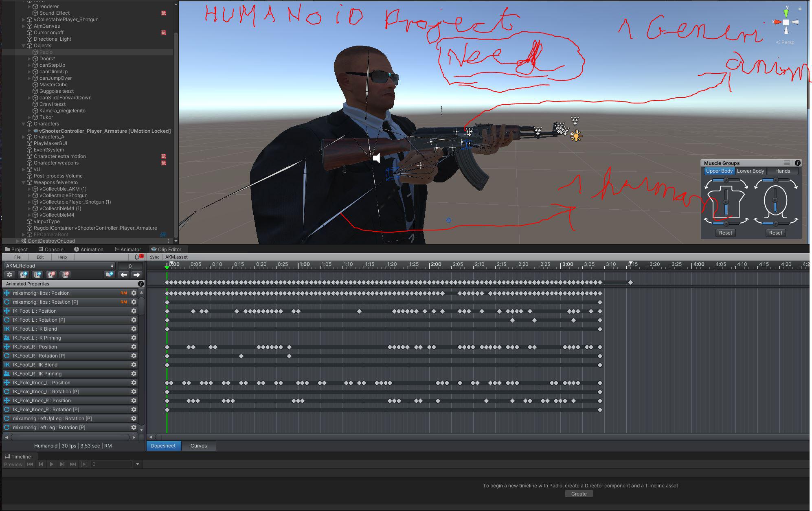
Task: Click the speaker audio gizmo in scene
Action: (x=377, y=158)
